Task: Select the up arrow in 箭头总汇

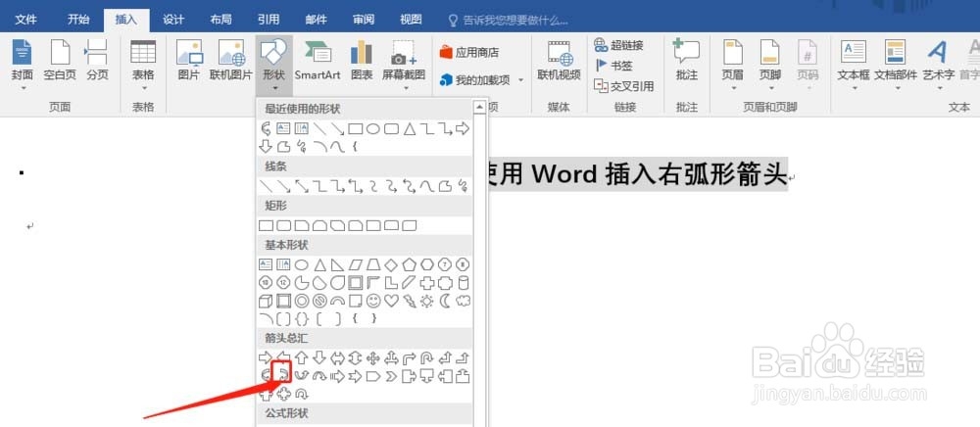Action: point(301,358)
